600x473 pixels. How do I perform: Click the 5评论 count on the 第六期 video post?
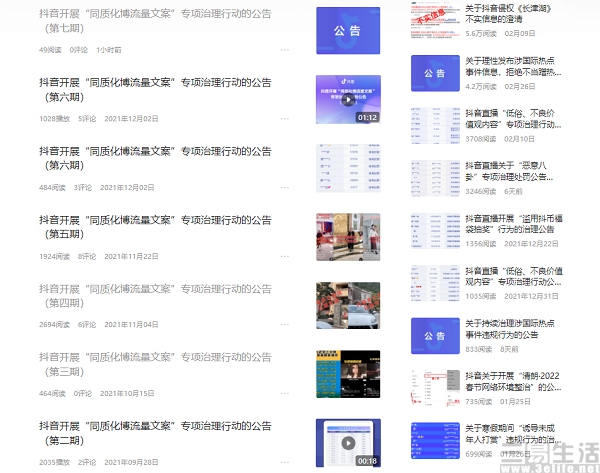(87, 119)
